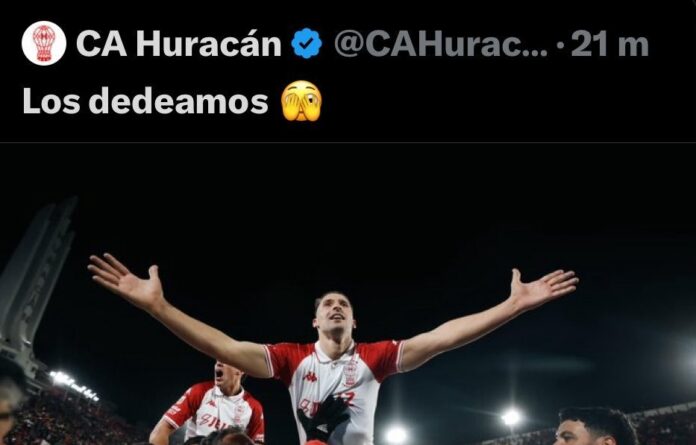This screenshot has width=696, height=445.
Task: Select the tweet text 'Los dedeamos'
Action: [146, 101]
